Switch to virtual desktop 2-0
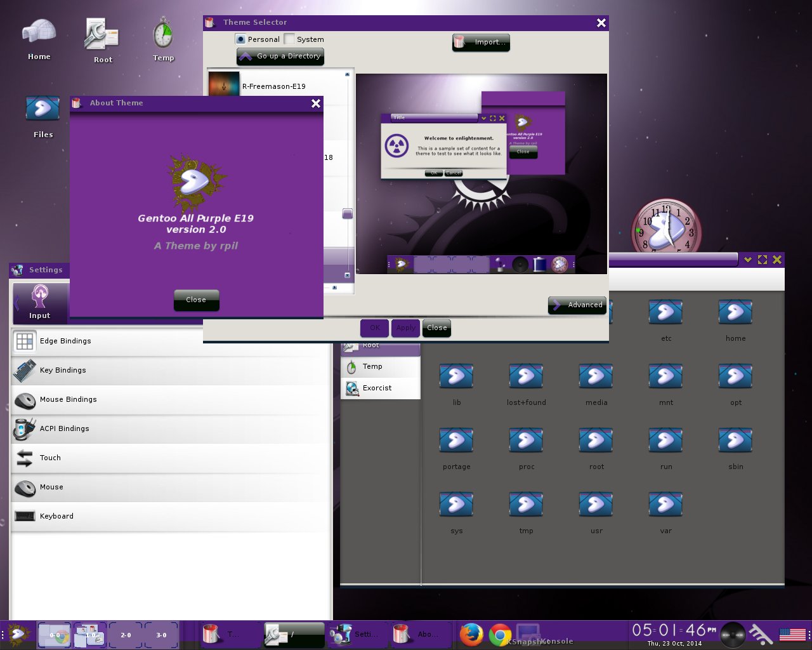This screenshot has width=812, height=650. pyautogui.click(x=126, y=635)
